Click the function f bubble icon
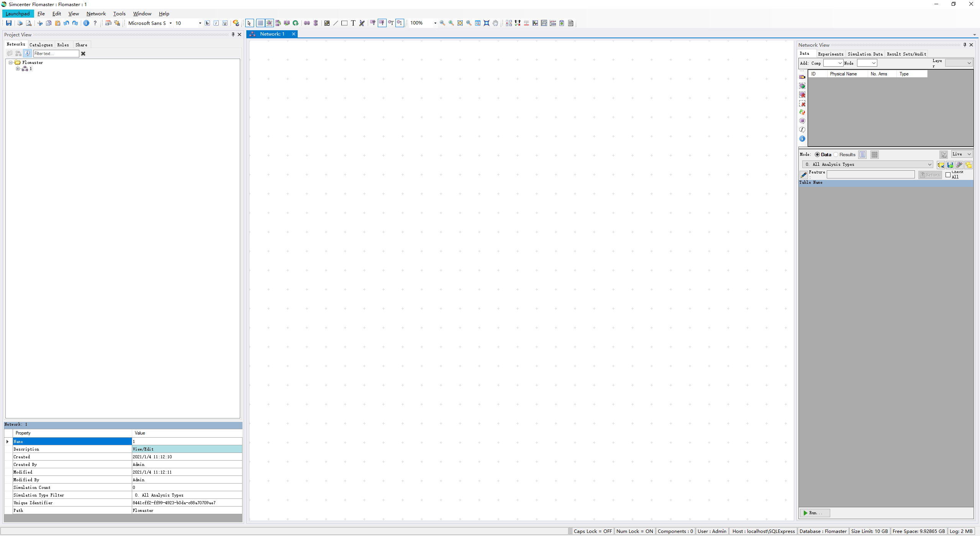Image resolution: width=980 pixels, height=536 pixels. click(x=802, y=130)
